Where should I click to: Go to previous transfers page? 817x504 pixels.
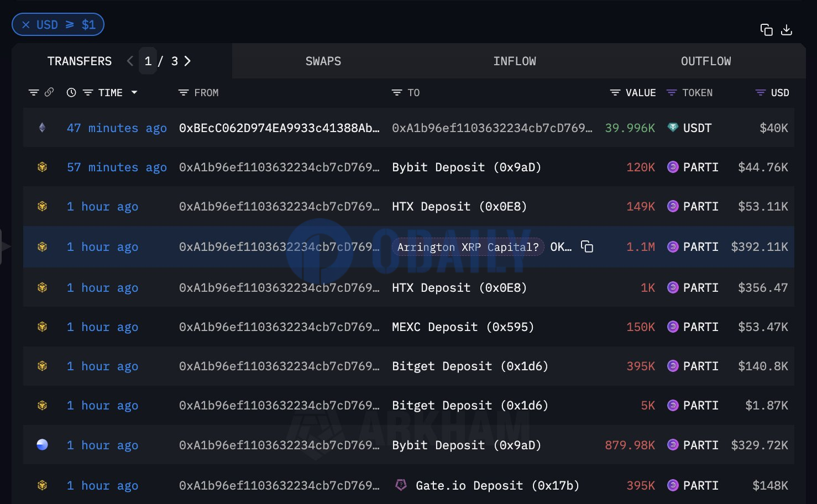(130, 61)
